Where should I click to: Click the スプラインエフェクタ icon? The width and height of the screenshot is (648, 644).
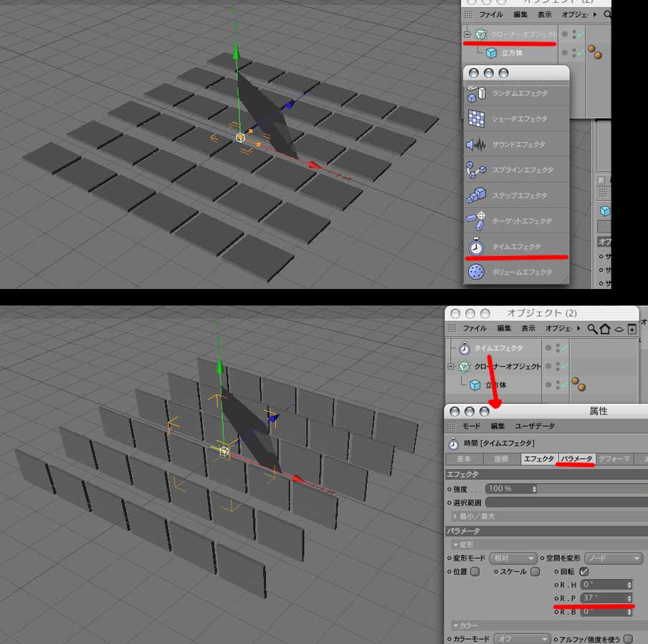[476, 170]
